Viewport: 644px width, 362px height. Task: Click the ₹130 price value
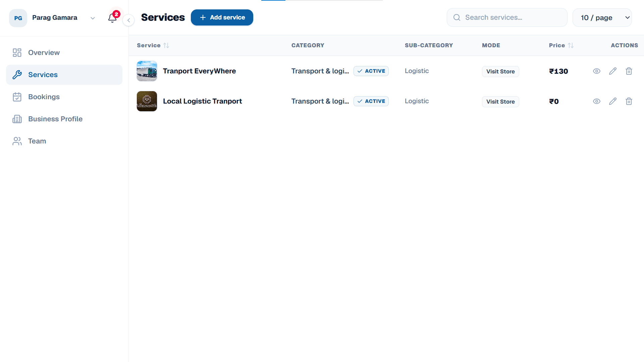click(558, 71)
